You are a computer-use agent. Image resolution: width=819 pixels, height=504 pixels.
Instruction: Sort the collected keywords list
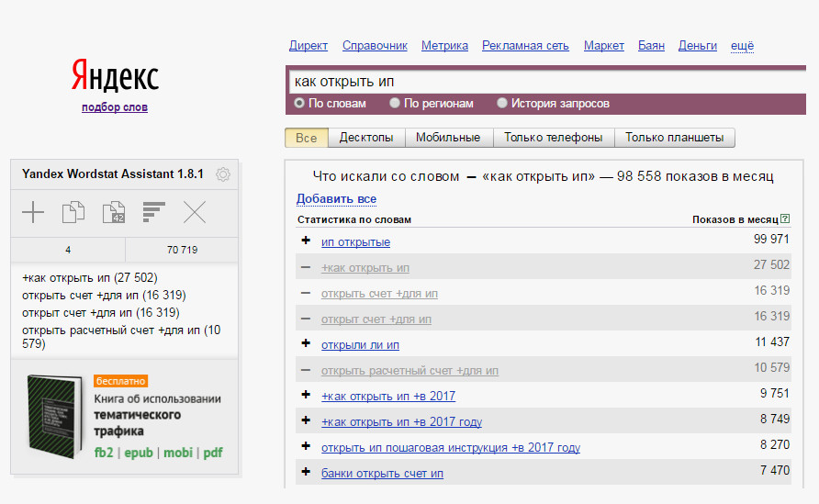(153, 213)
